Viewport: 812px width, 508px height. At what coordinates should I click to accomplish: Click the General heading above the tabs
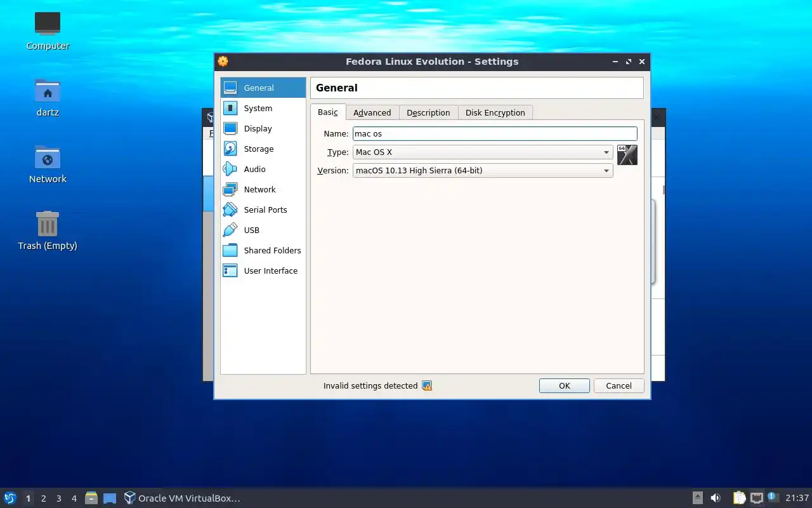pyautogui.click(x=337, y=88)
